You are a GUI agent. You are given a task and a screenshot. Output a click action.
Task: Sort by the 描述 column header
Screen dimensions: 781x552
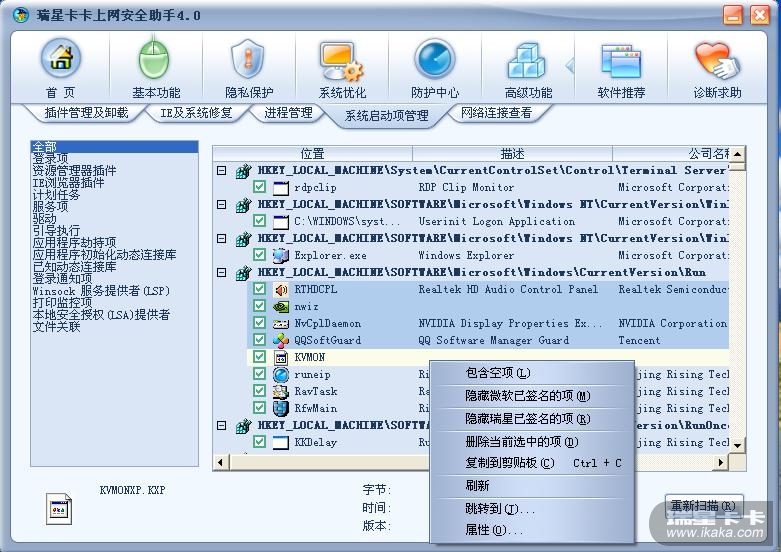point(513,154)
